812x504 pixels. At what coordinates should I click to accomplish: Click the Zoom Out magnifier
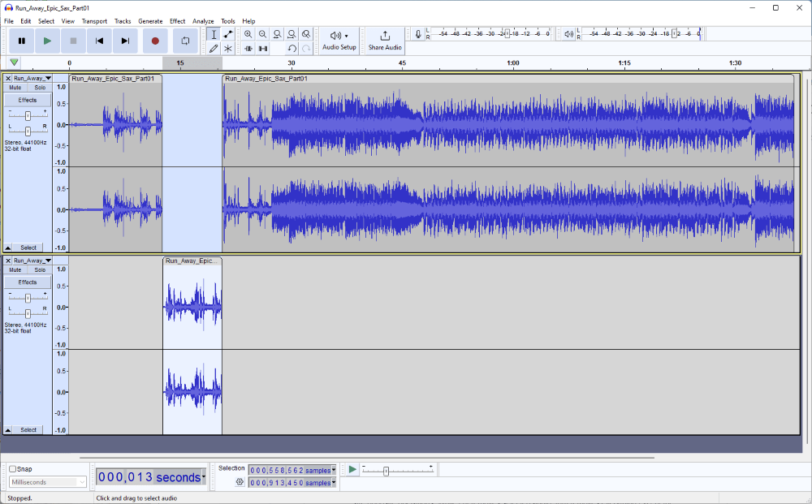tap(262, 34)
